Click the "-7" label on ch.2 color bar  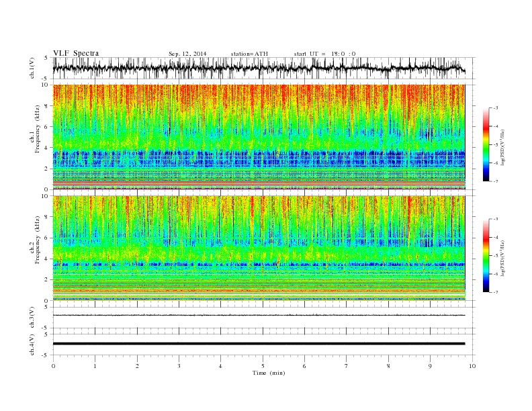coord(495,292)
